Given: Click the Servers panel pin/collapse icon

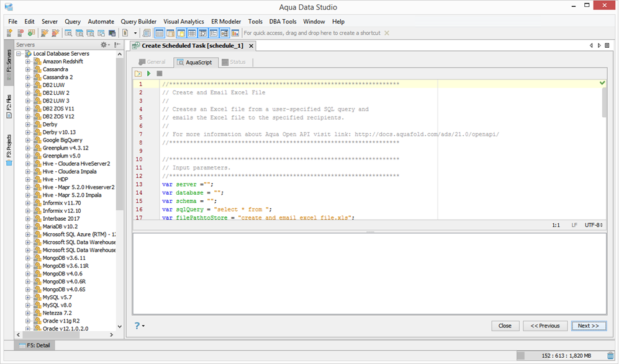Looking at the screenshot, I should (117, 45).
